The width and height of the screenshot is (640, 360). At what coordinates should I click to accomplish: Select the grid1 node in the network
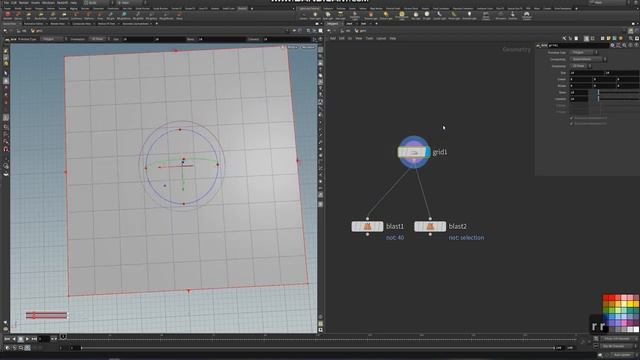point(413,152)
